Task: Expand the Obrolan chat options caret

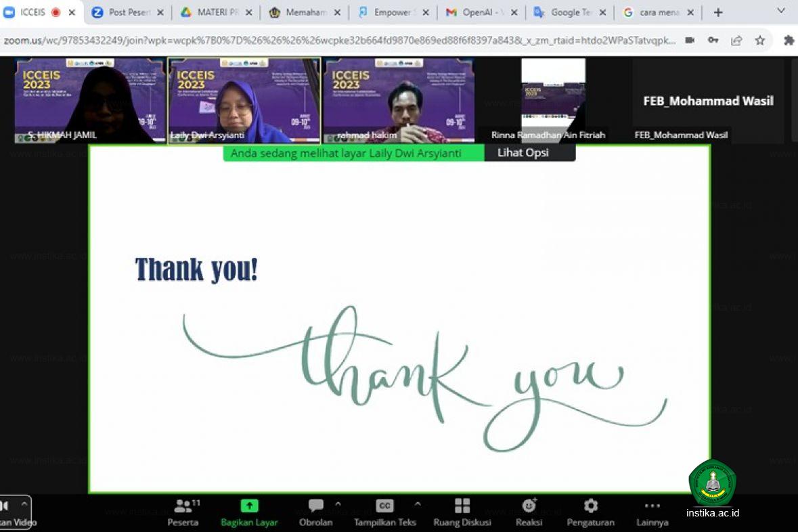Action: point(338,504)
